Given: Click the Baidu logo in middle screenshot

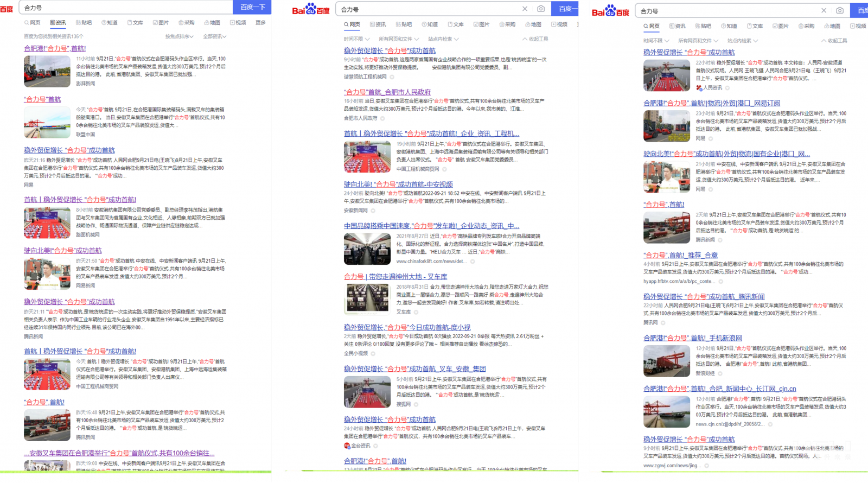Looking at the screenshot, I should (311, 9).
